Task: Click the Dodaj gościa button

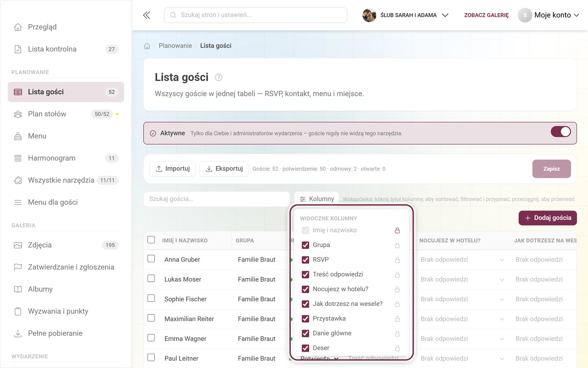Action: pos(548,218)
